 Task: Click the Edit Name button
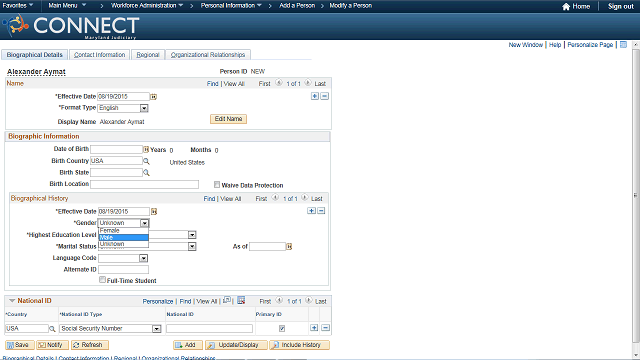229,119
